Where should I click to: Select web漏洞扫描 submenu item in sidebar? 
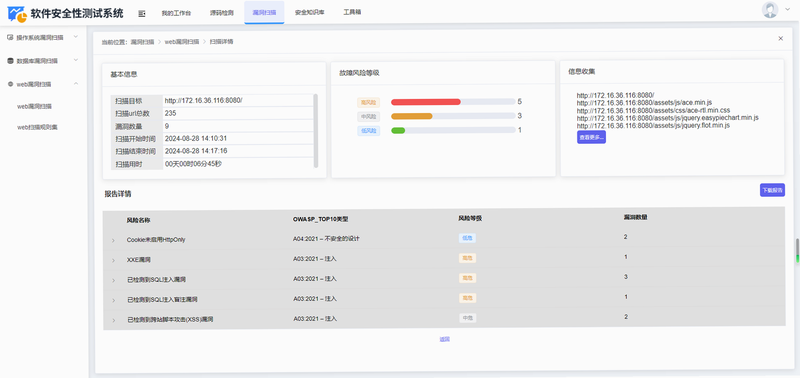pos(35,107)
